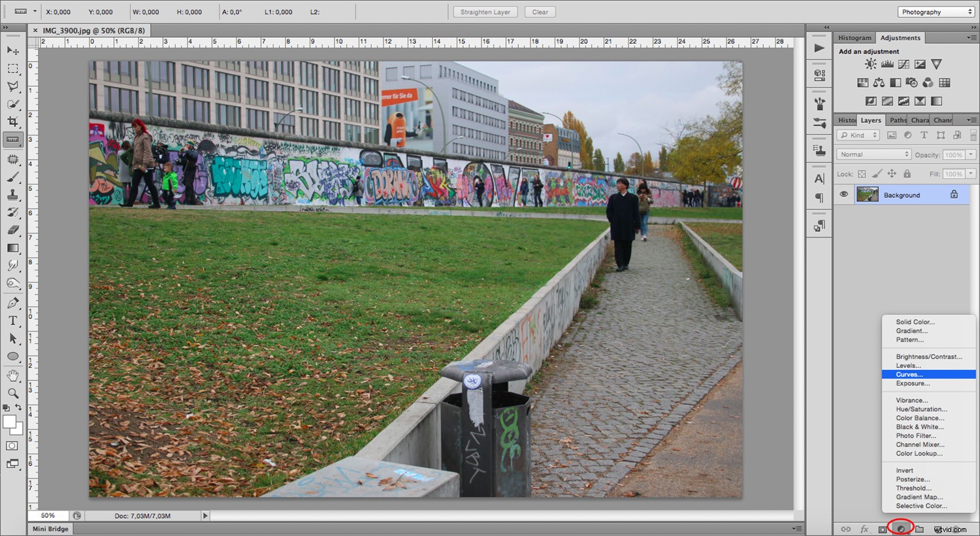Click the foreground color swatch
Screen dimensions: 980x536
(x=9, y=421)
